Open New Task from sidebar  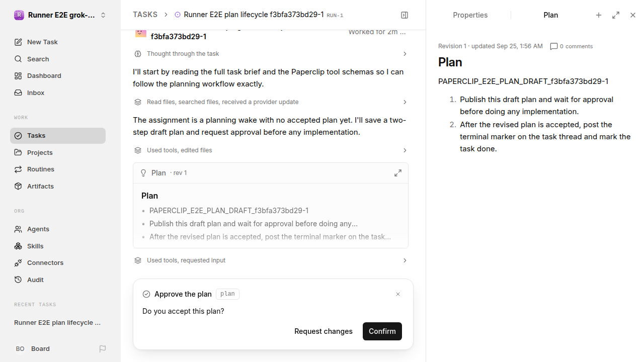coord(58,42)
